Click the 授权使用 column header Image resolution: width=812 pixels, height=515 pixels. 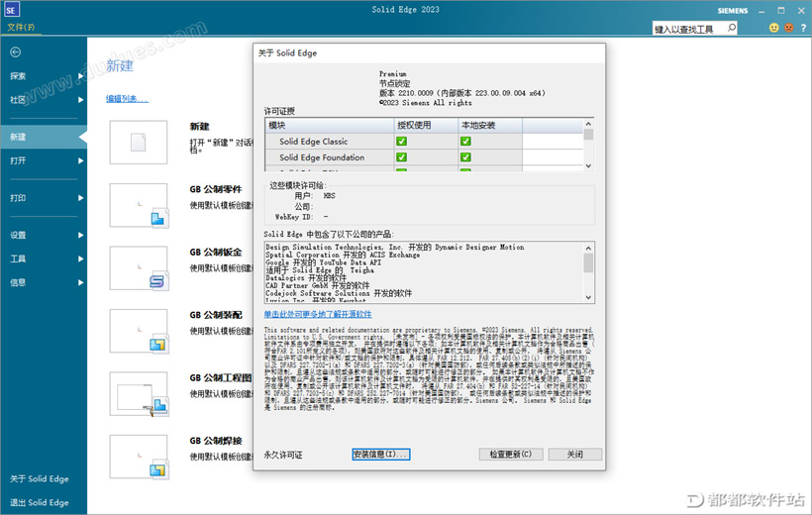[x=426, y=126]
